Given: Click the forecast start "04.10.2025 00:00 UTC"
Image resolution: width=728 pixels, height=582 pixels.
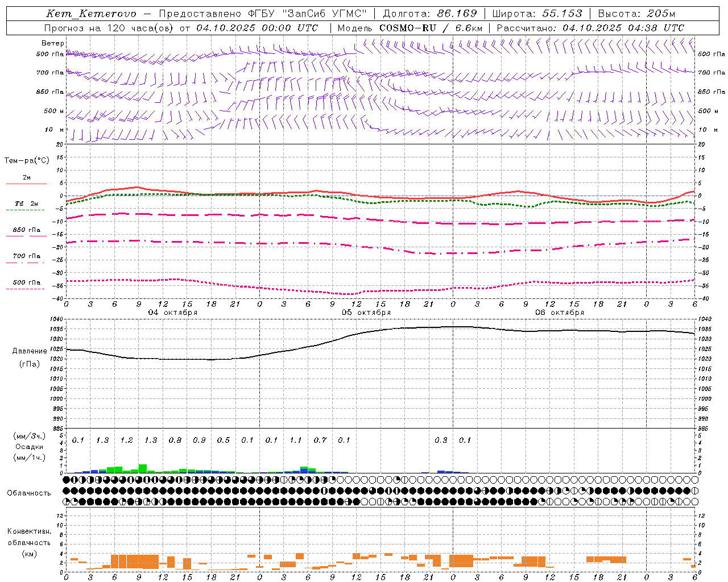Looking at the screenshot, I should tap(257, 28).
